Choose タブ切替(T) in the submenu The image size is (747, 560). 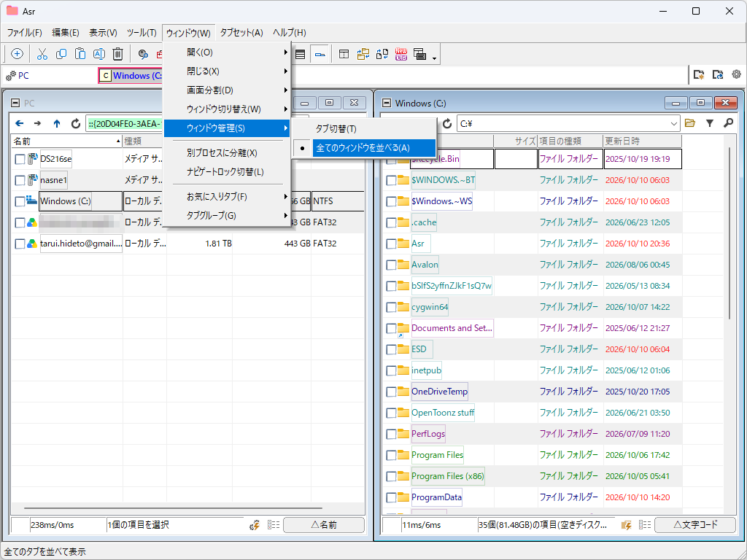(364, 129)
